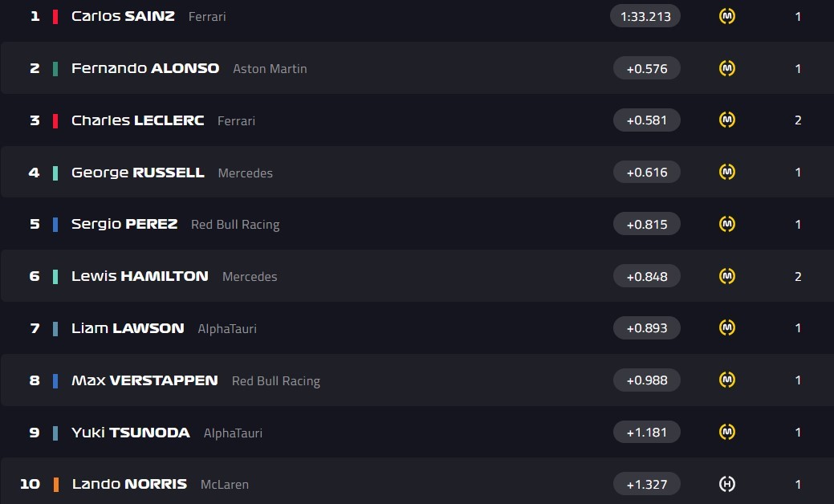
Task: Click Tsunoda's medium tyre icon
Action: [x=726, y=432]
